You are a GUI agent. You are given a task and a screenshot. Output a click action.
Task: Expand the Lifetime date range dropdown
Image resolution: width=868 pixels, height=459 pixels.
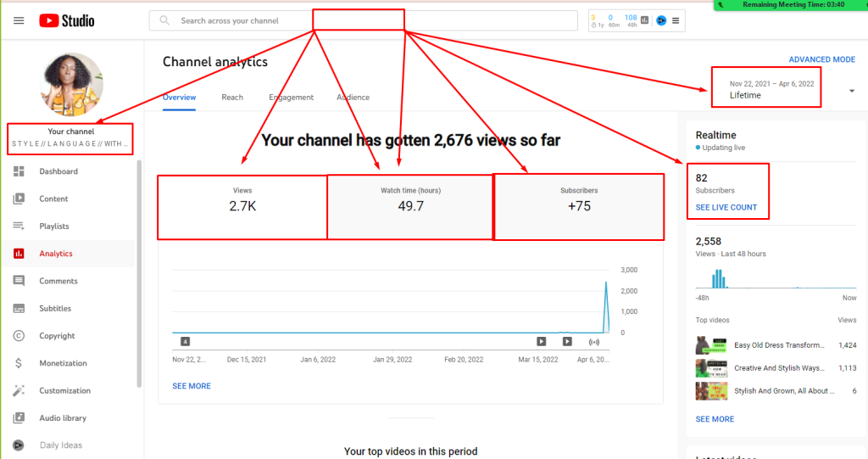coord(851,91)
